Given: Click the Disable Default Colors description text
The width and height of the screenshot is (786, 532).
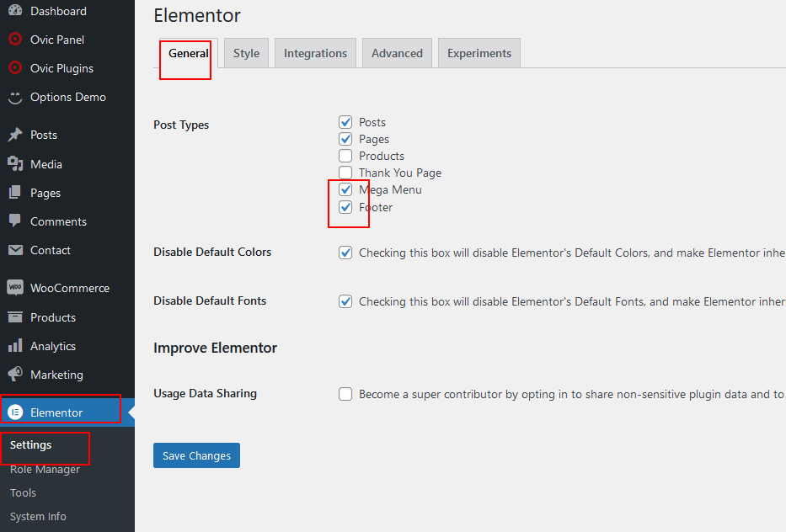Looking at the screenshot, I should coord(572,253).
